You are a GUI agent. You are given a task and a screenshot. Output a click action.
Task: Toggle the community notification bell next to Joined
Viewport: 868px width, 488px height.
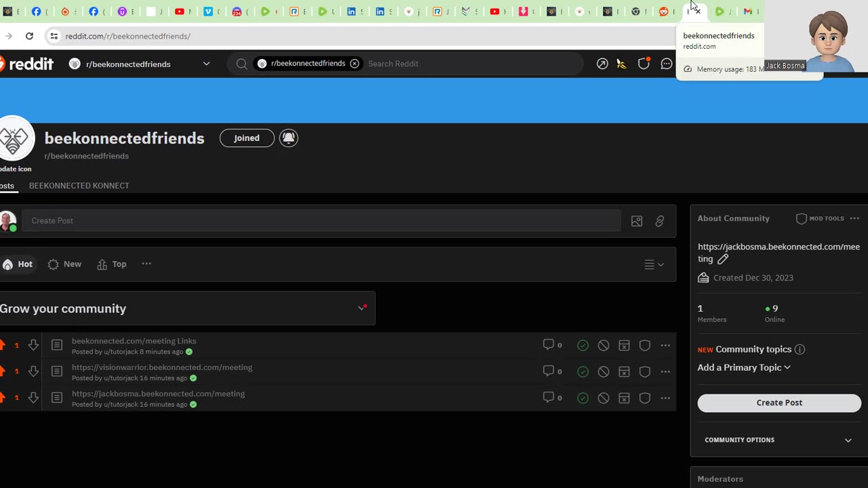289,138
